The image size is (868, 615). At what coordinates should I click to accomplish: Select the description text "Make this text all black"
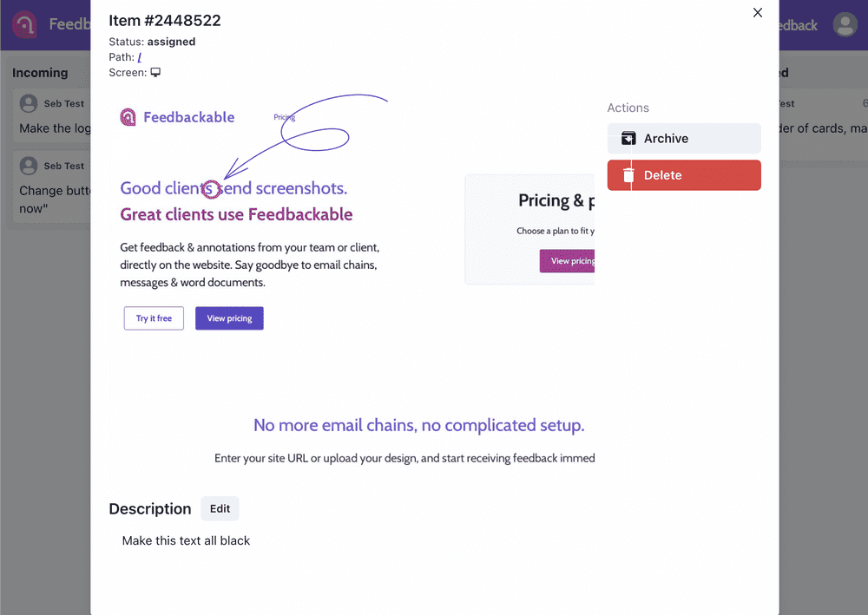[186, 540]
